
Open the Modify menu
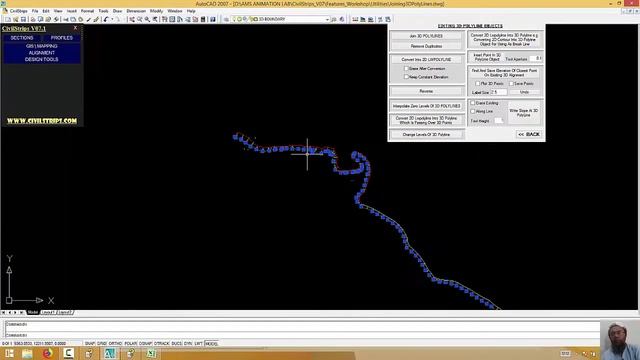(156, 11)
